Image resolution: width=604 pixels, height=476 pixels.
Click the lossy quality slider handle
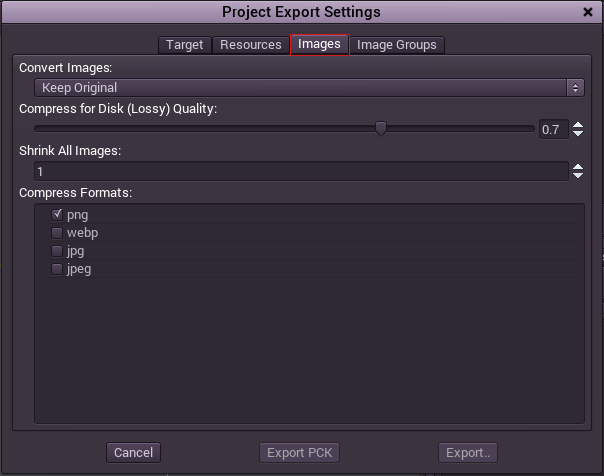pos(381,128)
